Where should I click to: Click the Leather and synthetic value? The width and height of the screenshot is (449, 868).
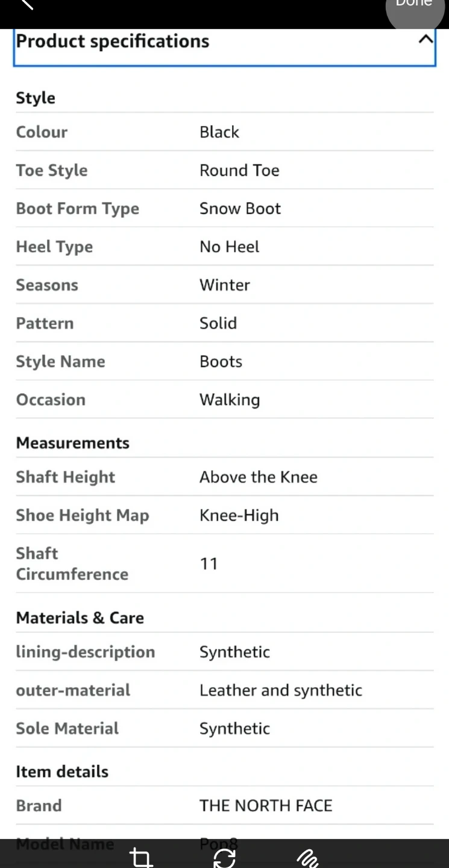tap(281, 690)
